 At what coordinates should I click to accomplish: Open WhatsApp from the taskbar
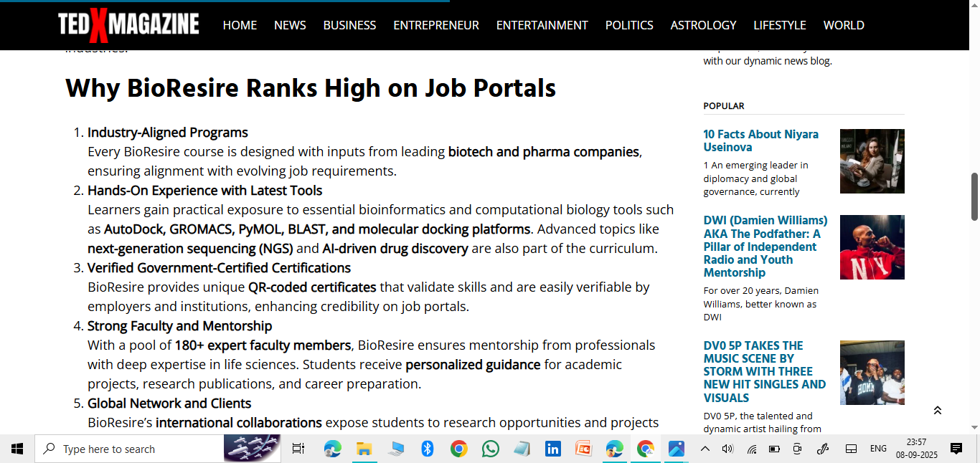point(491,449)
